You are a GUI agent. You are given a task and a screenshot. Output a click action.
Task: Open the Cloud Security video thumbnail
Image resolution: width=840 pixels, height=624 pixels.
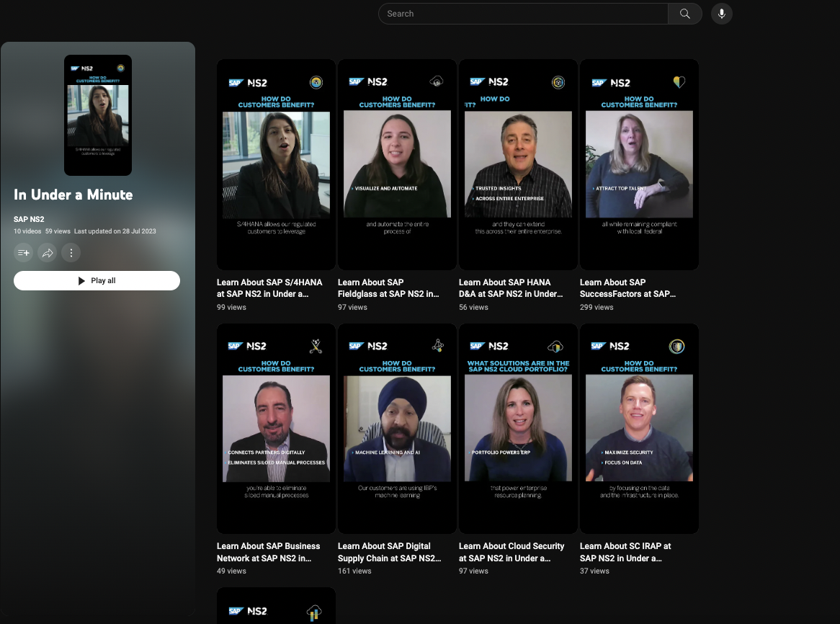(518, 429)
